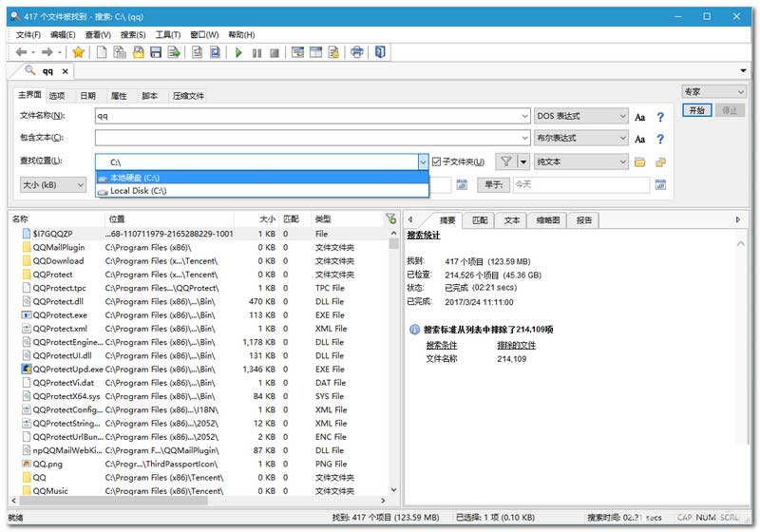The image size is (760, 532).
Task: Start search with green play icon
Action: 238,52
